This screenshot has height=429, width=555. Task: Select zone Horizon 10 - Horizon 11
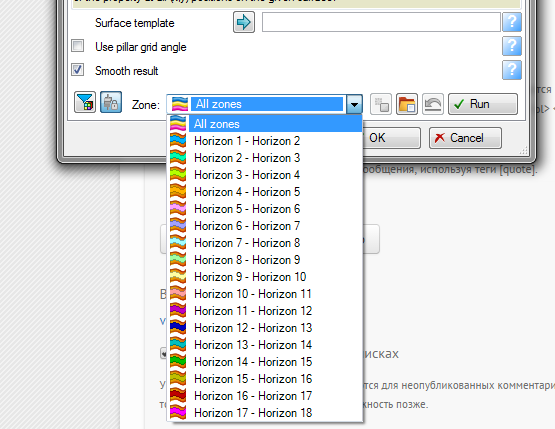(x=265, y=294)
